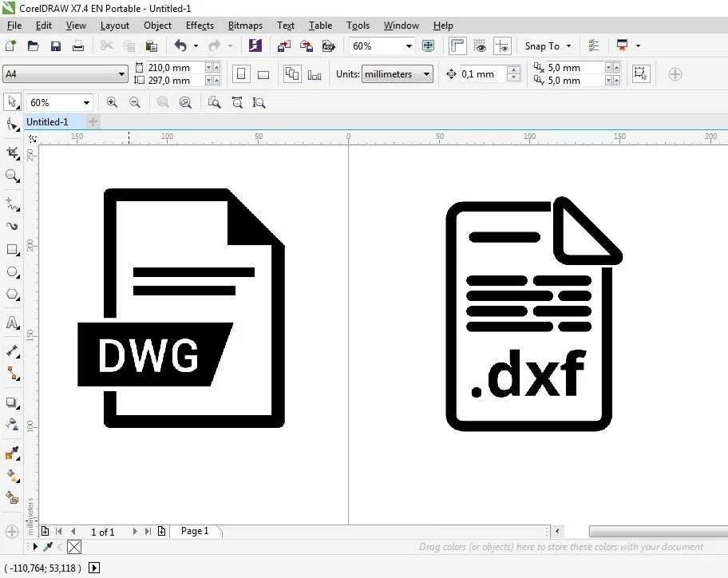Open a file using the folder icon
Viewport: 728px width, 578px height.
(33, 46)
